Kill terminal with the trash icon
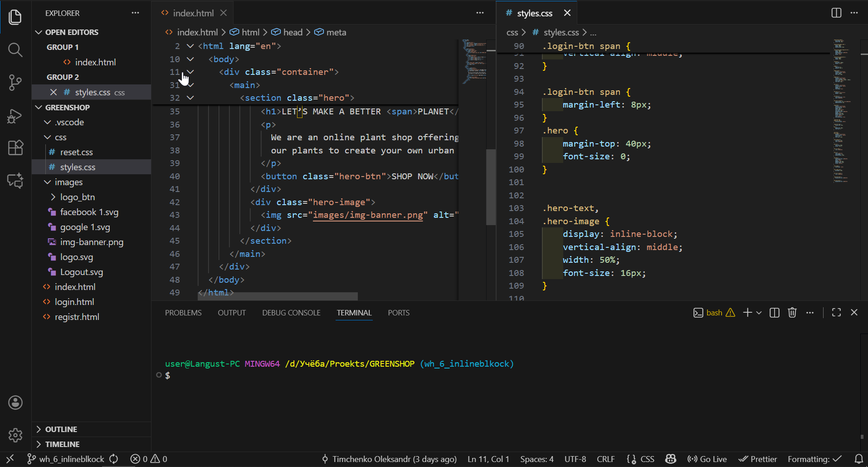 tap(792, 313)
